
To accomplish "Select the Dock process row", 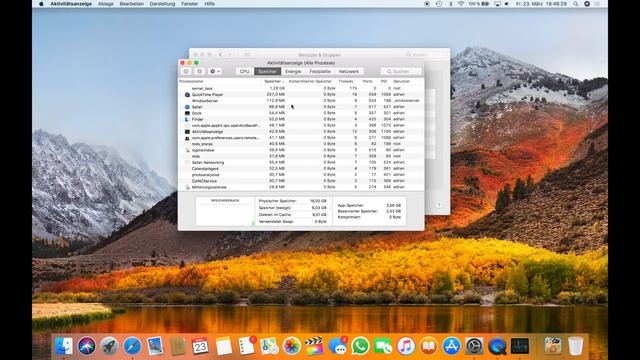I will pos(301,113).
